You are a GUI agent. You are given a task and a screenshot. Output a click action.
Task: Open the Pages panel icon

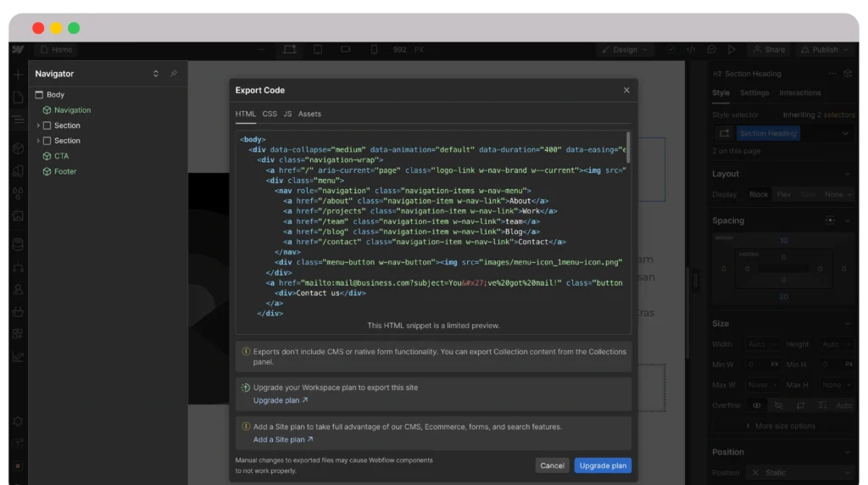click(x=18, y=98)
